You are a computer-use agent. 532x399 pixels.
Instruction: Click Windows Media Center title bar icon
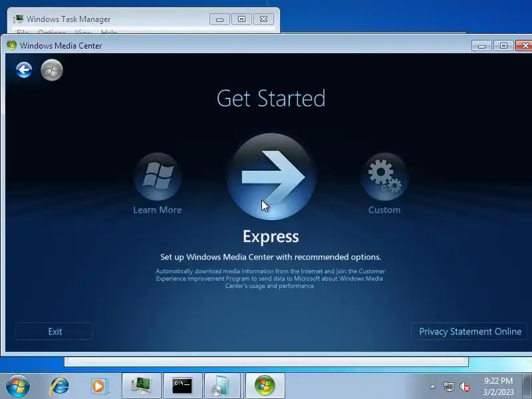click(11, 45)
